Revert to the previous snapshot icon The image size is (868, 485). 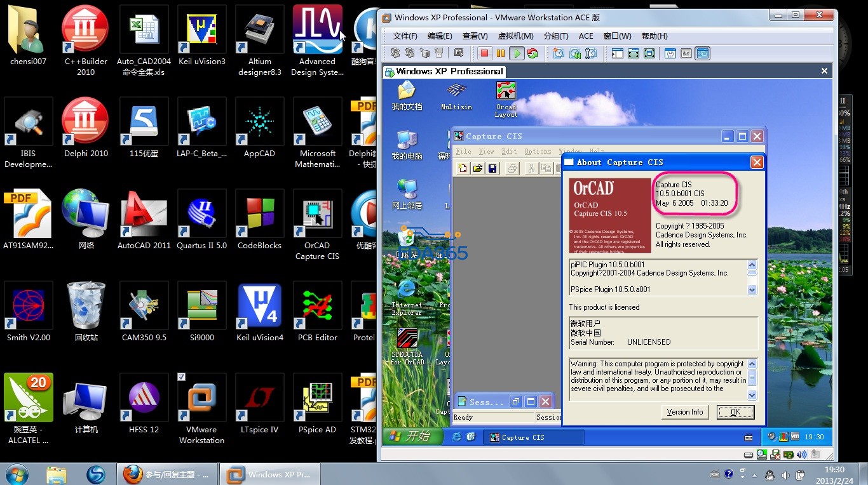click(574, 53)
